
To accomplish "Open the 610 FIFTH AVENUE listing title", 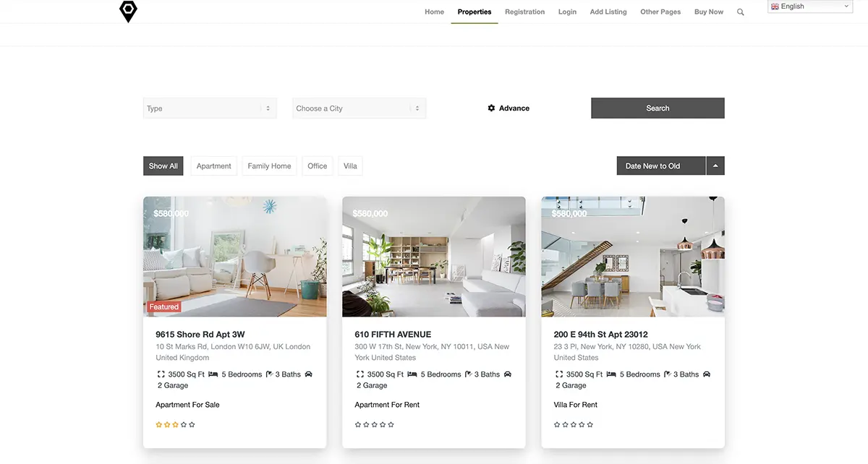I will pos(393,335).
